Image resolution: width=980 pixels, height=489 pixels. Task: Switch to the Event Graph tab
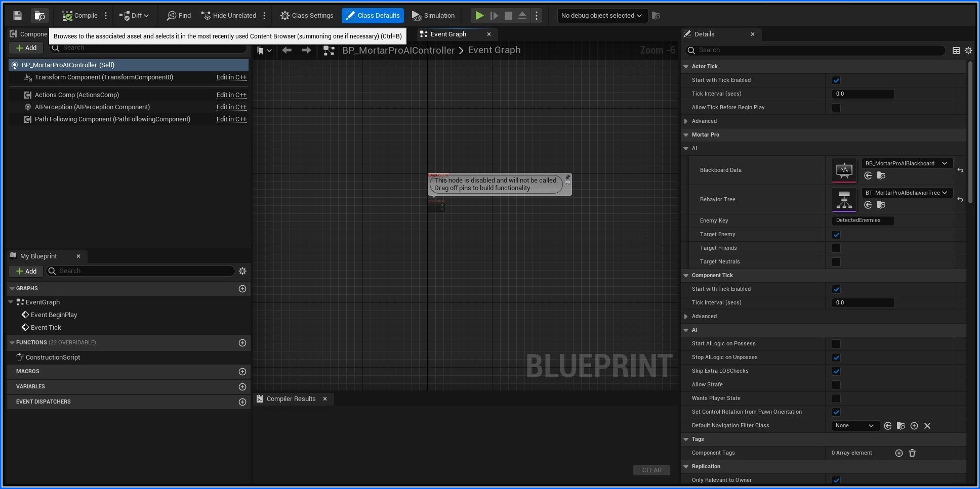coord(448,34)
